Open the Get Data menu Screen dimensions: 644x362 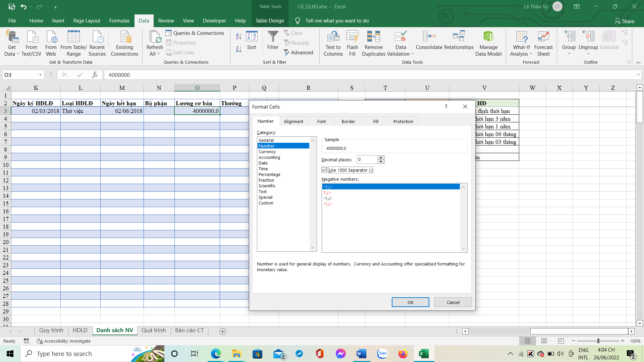(x=12, y=44)
